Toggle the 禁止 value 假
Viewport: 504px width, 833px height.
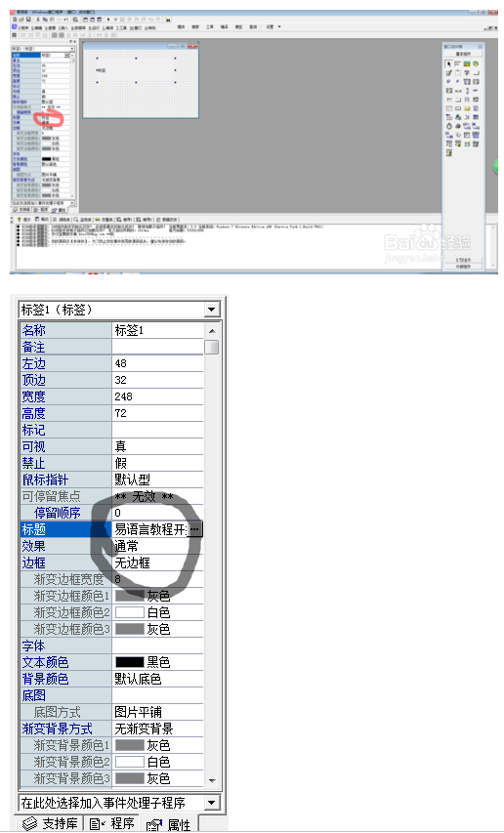157,463
